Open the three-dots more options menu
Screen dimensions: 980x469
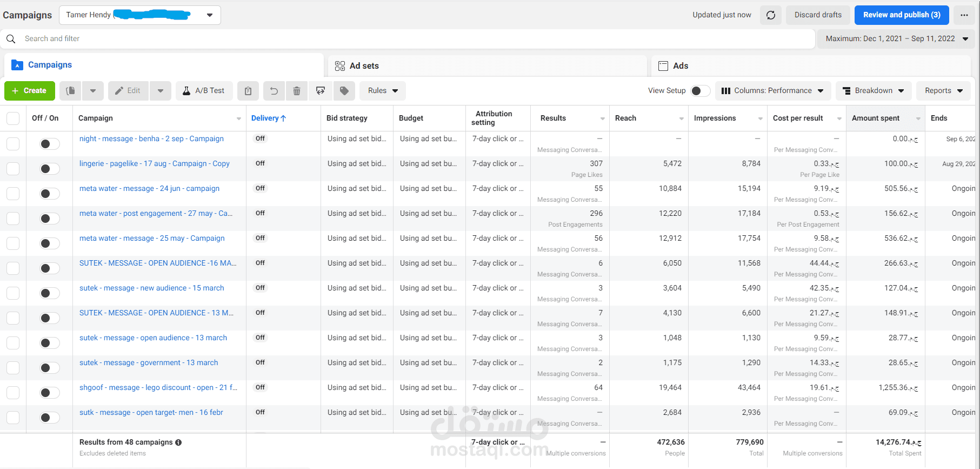pyautogui.click(x=964, y=15)
